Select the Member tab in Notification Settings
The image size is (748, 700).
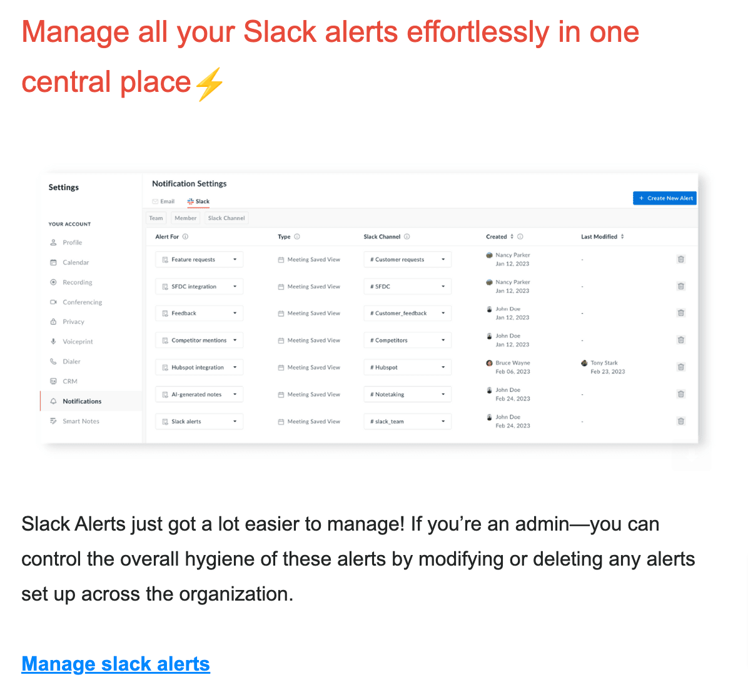coord(185,217)
